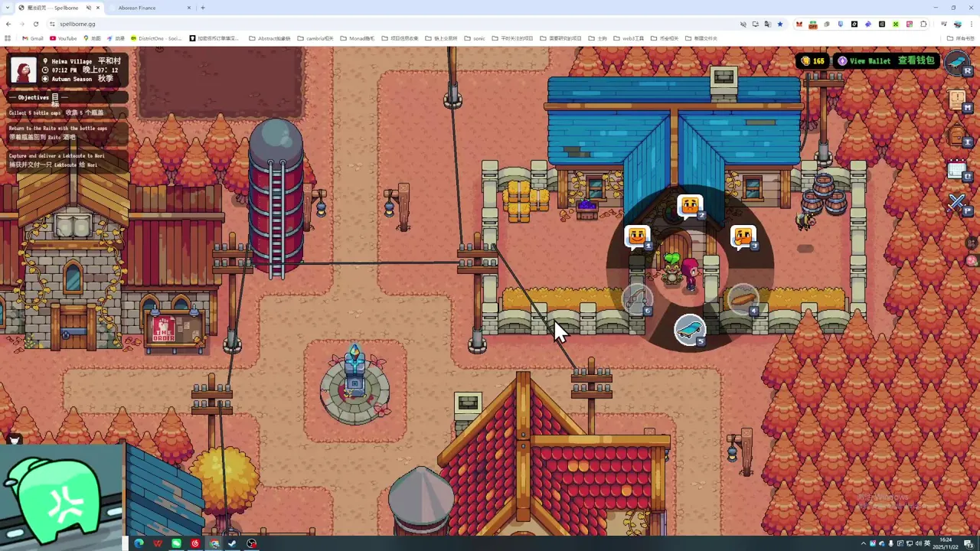980x551 pixels.
Task: Choose wooden item slot 4 in wheel
Action: click(x=743, y=300)
